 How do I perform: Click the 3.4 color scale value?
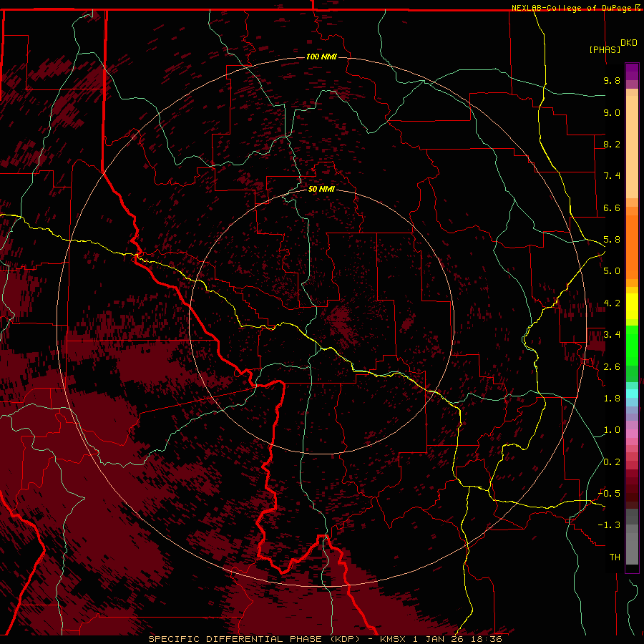612,335
